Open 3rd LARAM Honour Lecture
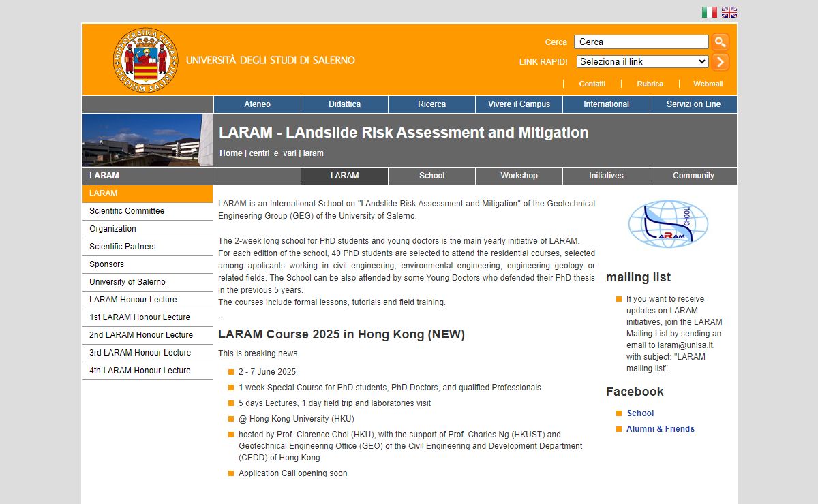818x504 pixels. tap(147, 353)
